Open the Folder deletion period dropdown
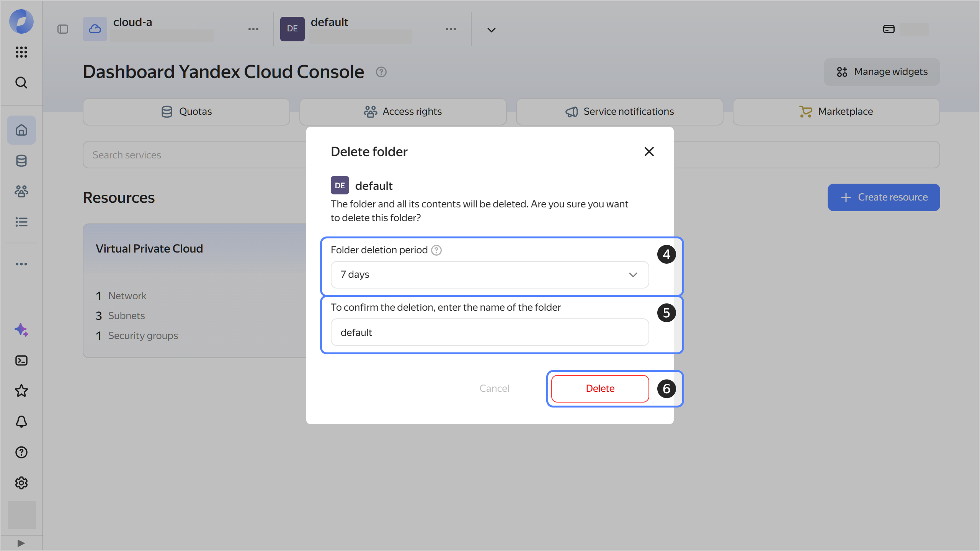This screenshot has width=980, height=551. [x=490, y=275]
